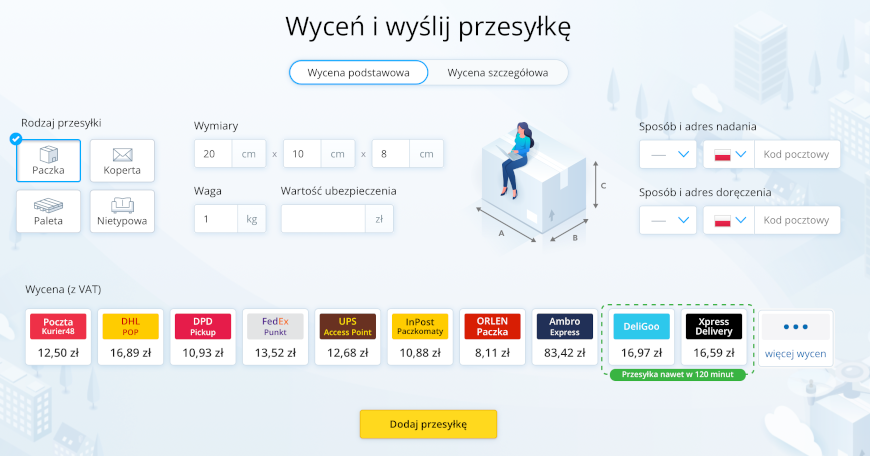
Task: Select the DPD Pickup offer
Action: tap(203, 337)
